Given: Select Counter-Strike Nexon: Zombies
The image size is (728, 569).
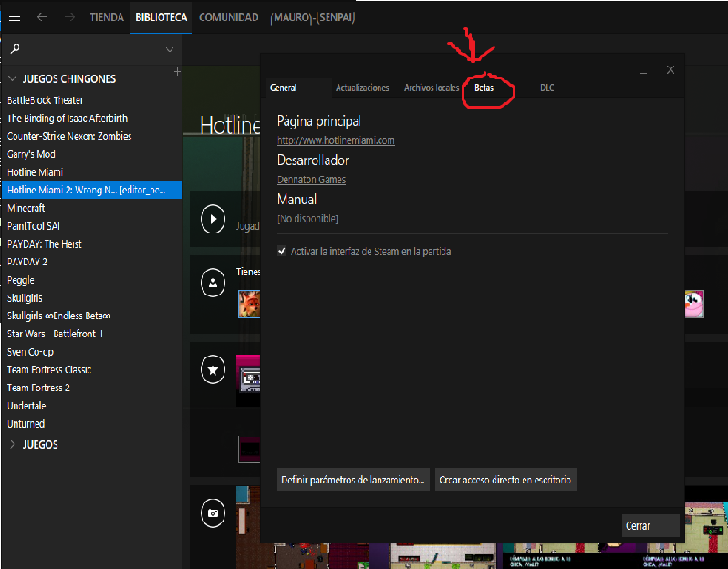Looking at the screenshot, I should point(92,136).
